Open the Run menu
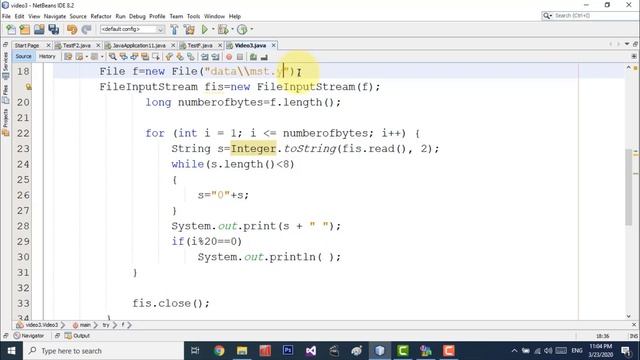 (x=120, y=16)
